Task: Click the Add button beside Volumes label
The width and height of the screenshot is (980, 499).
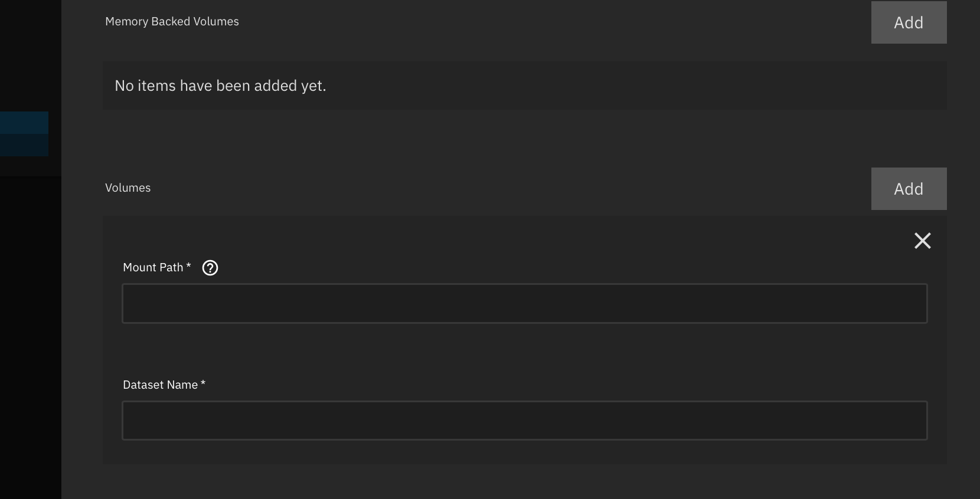Action: tap(909, 189)
